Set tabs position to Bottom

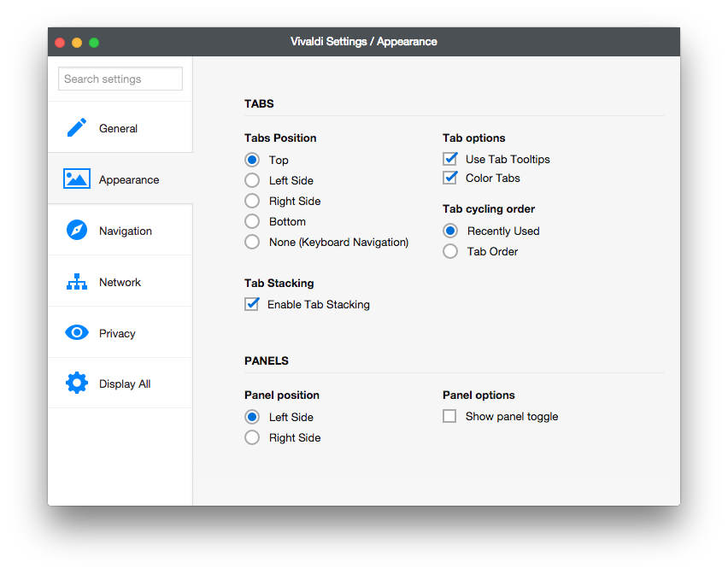[252, 221]
